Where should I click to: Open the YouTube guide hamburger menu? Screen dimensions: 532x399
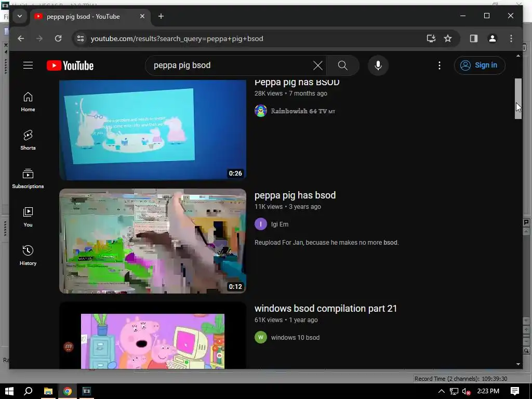pyautogui.click(x=28, y=65)
